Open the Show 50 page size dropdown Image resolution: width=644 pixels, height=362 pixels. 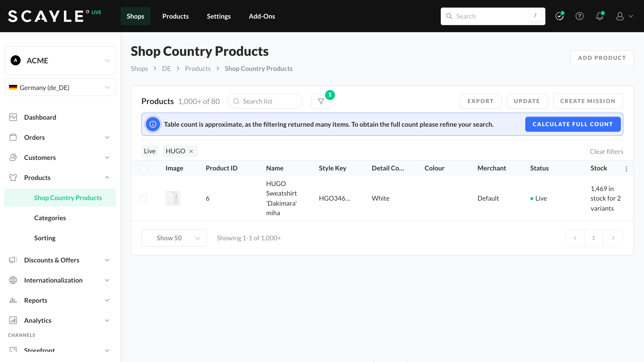[x=174, y=238]
